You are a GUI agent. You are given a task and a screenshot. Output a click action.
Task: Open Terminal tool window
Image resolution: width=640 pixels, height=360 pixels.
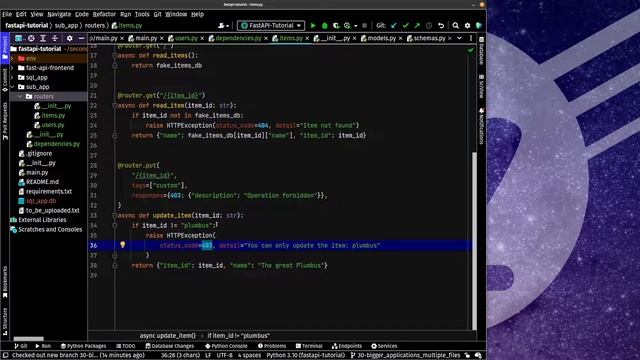click(x=309, y=346)
